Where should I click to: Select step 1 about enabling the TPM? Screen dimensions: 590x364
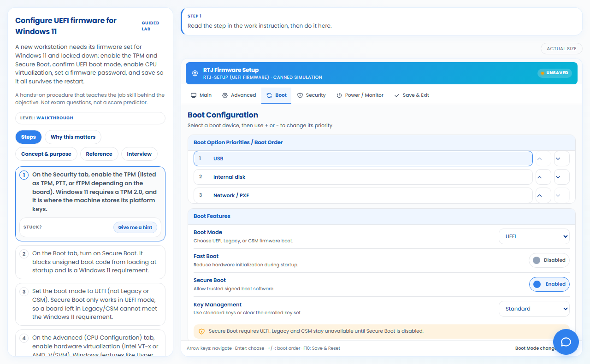pos(90,204)
